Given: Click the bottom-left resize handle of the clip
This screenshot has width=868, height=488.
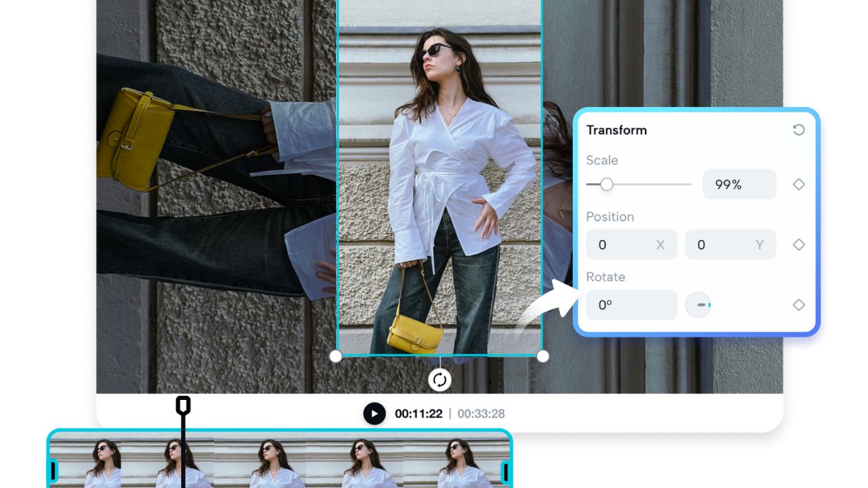Looking at the screenshot, I should pos(337,355).
